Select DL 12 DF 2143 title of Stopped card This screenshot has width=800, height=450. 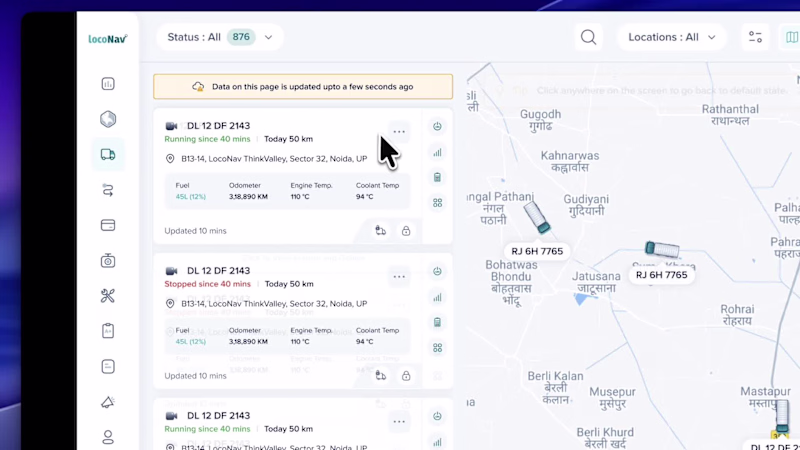coord(218,270)
